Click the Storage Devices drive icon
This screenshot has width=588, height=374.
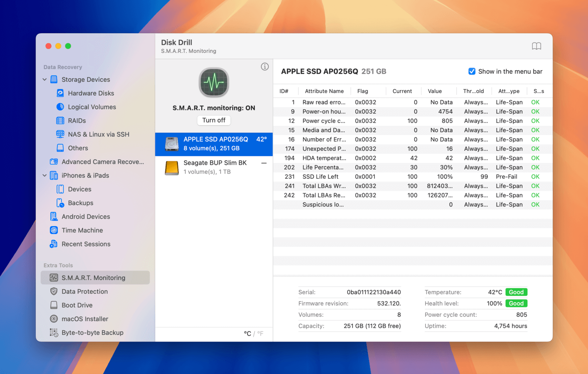pyautogui.click(x=54, y=79)
